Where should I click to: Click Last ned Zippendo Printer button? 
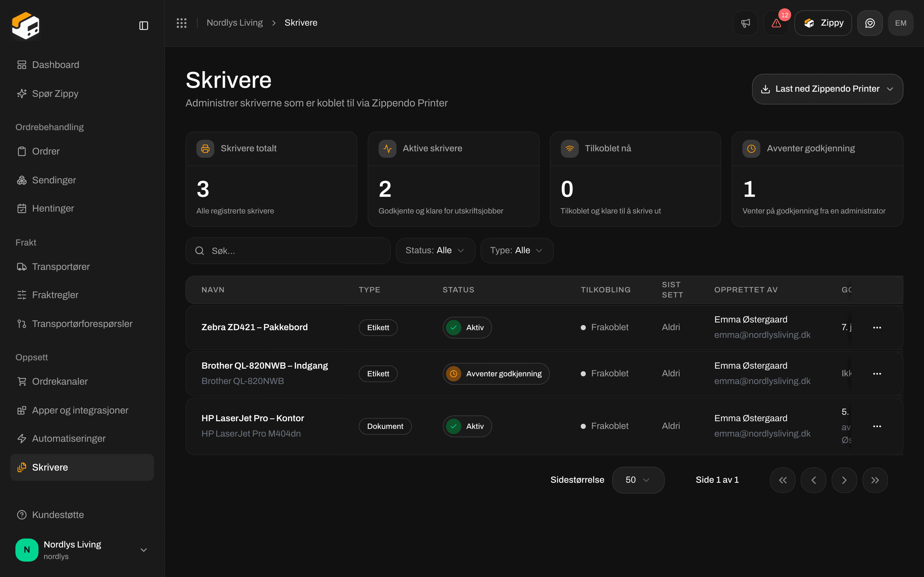827,89
